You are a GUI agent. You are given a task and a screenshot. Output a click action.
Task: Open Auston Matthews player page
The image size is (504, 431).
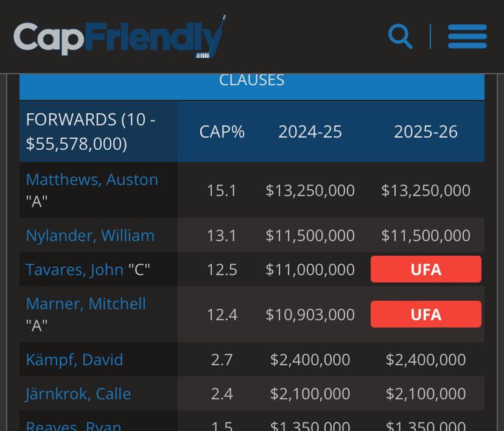pyautogui.click(x=92, y=180)
